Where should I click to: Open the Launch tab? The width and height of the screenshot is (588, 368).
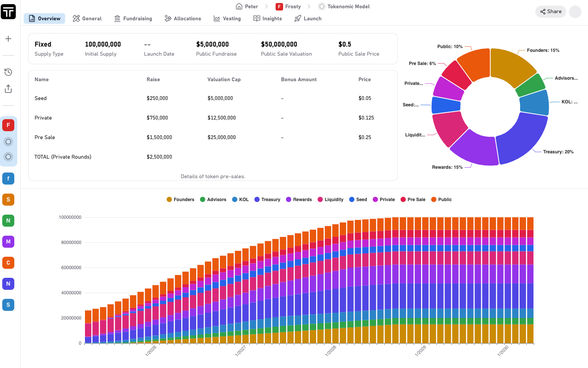[x=308, y=18]
